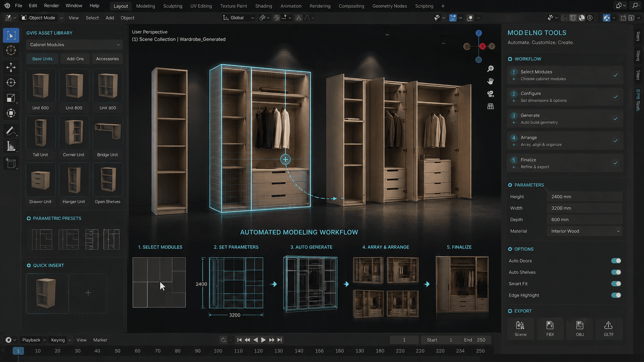The image size is (644, 362).
Task: Select the Move tool in left toolbar
Action: [11, 67]
